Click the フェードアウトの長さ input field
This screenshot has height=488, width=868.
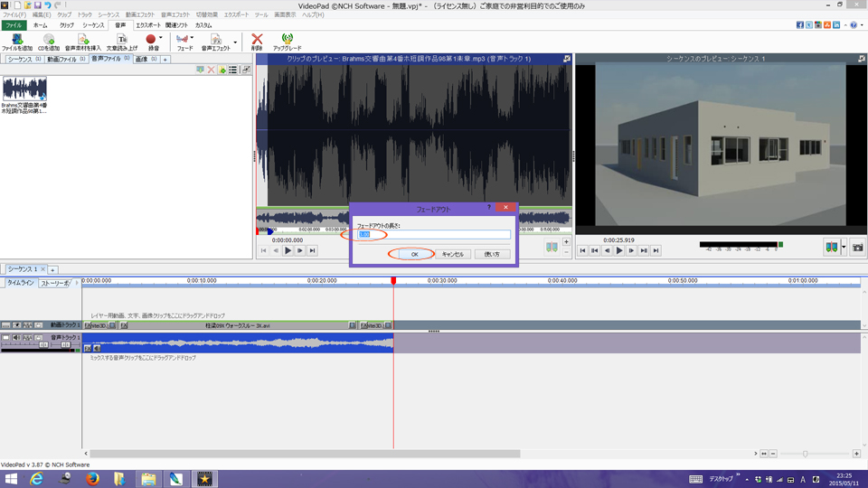pos(433,235)
